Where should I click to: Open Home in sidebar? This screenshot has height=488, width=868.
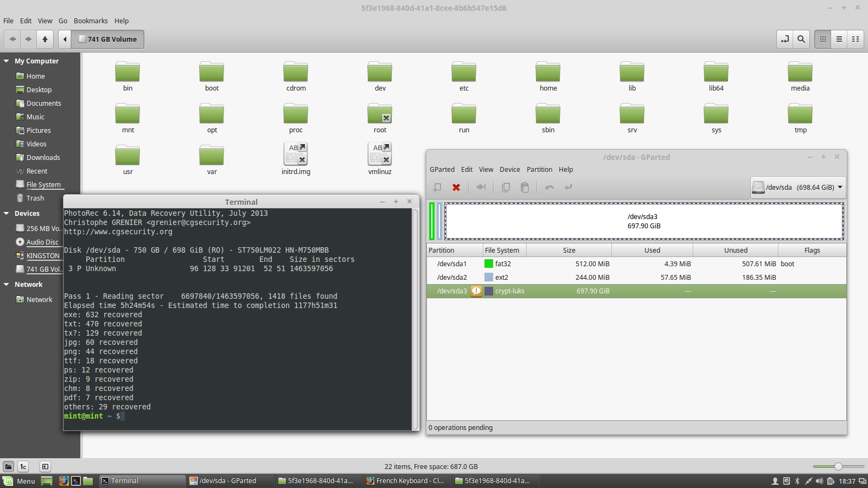[x=36, y=76]
